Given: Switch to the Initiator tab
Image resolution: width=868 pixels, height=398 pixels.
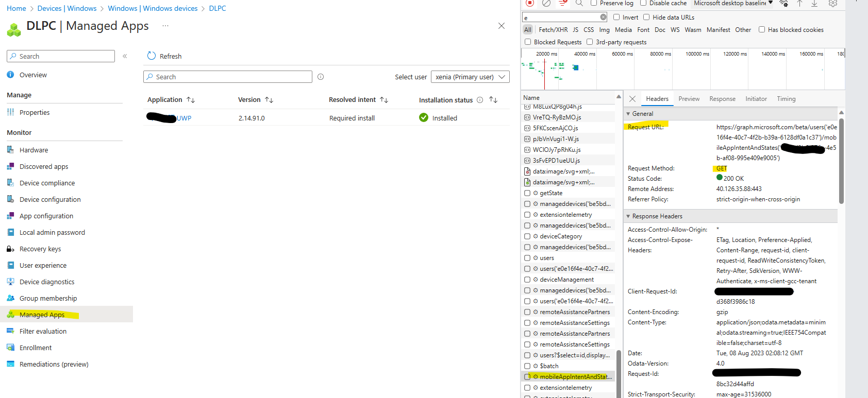Looking at the screenshot, I should [x=756, y=99].
